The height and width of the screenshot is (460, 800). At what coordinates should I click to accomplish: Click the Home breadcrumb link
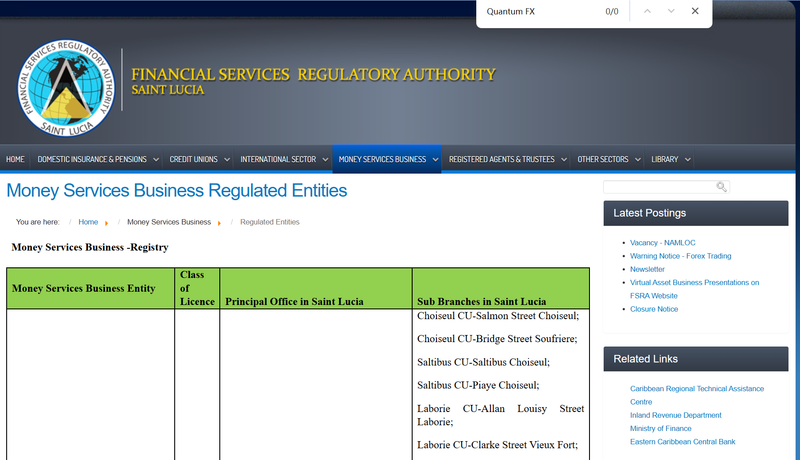pyautogui.click(x=88, y=222)
